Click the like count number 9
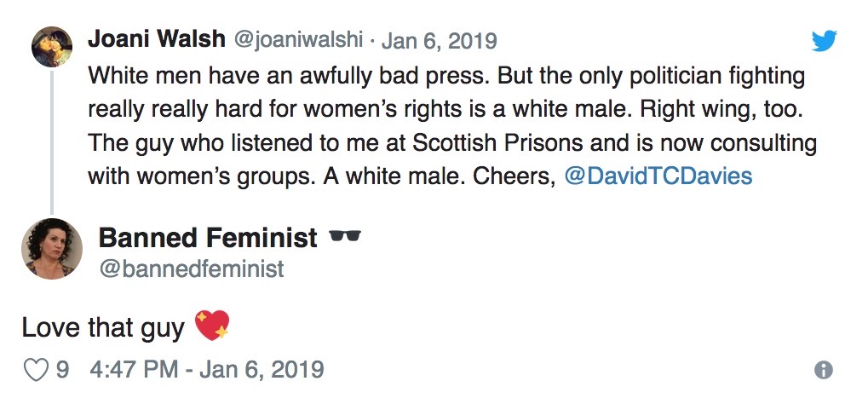868x404 pixels. [62, 370]
